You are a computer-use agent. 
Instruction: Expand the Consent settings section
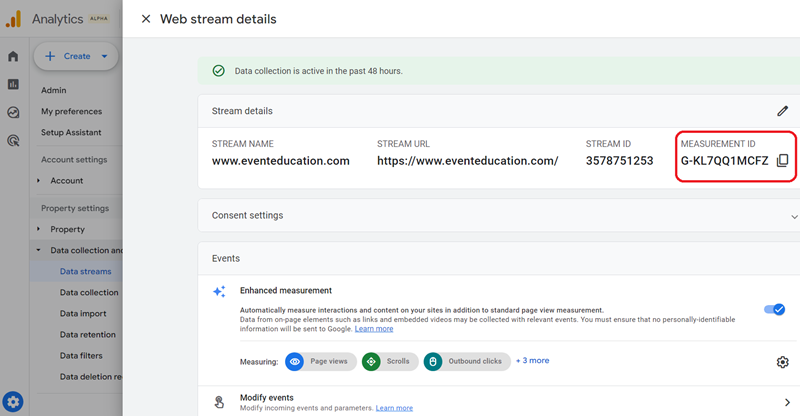coord(794,216)
